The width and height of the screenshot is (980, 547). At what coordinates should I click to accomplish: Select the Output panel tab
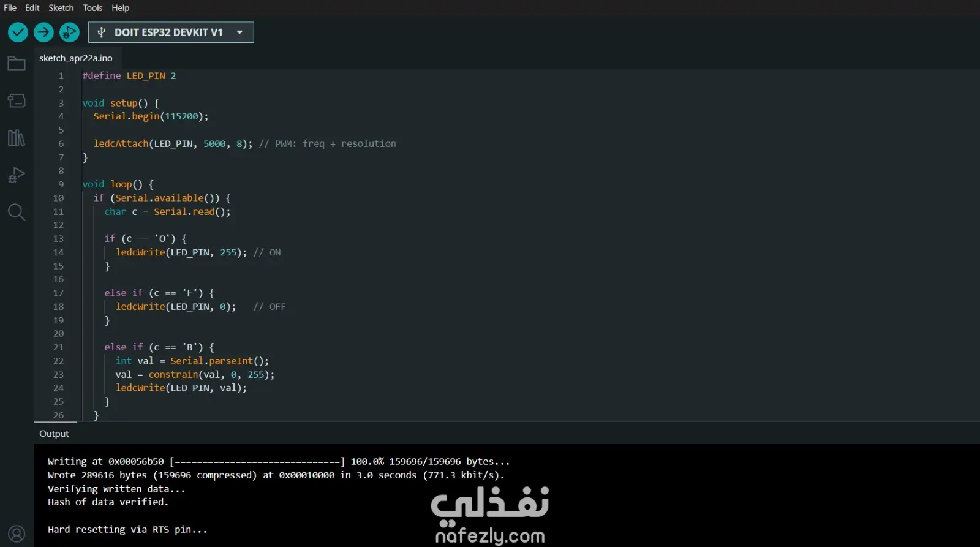[54, 434]
